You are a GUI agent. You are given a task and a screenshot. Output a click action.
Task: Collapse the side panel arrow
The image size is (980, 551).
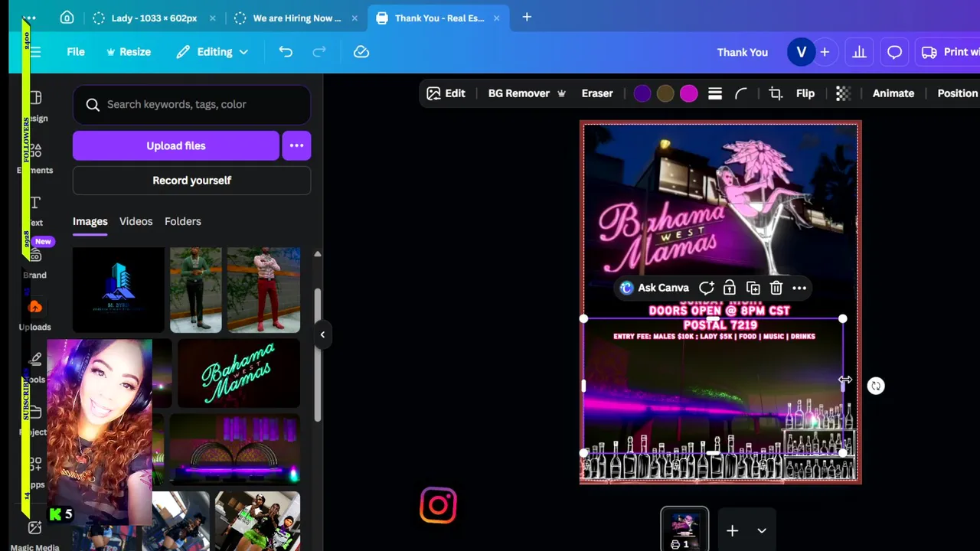tap(322, 334)
